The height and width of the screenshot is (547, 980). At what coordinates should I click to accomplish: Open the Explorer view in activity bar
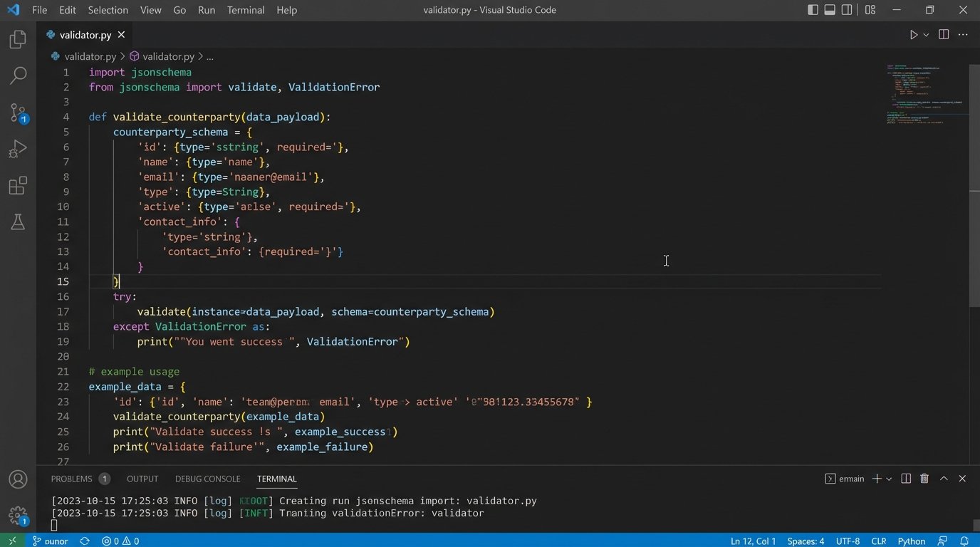click(x=18, y=39)
